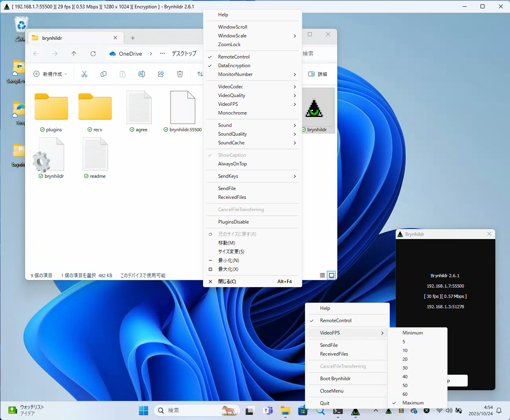Open the Terminal icon on the taskbar

click(338, 410)
